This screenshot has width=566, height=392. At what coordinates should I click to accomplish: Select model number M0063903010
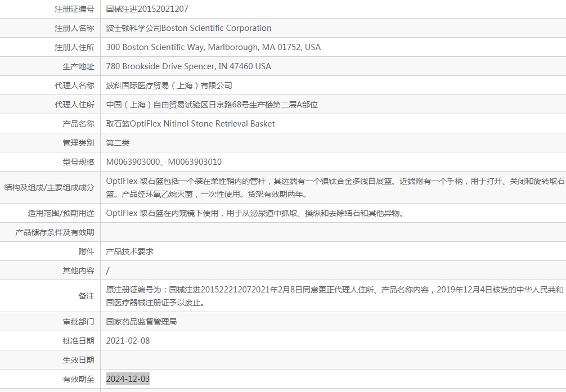195,162
